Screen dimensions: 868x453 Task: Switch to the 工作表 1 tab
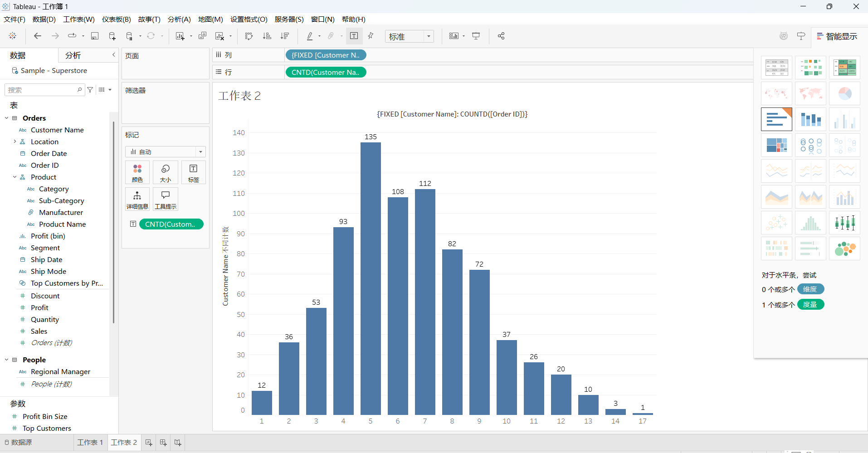90,442
